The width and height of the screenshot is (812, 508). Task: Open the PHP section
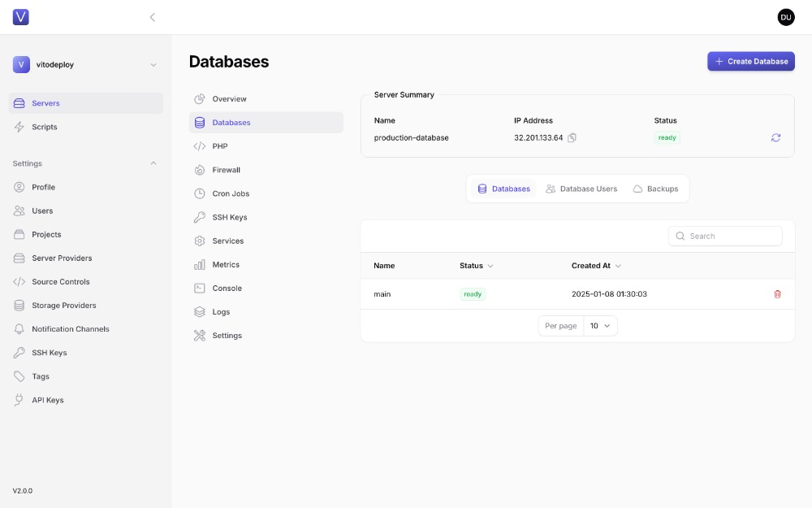point(266,146)
